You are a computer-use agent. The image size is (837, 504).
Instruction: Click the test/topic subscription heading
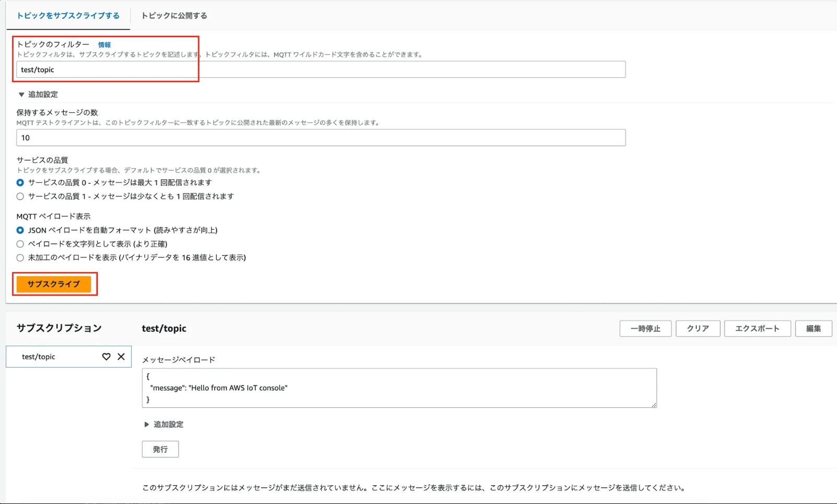(164, 329)
